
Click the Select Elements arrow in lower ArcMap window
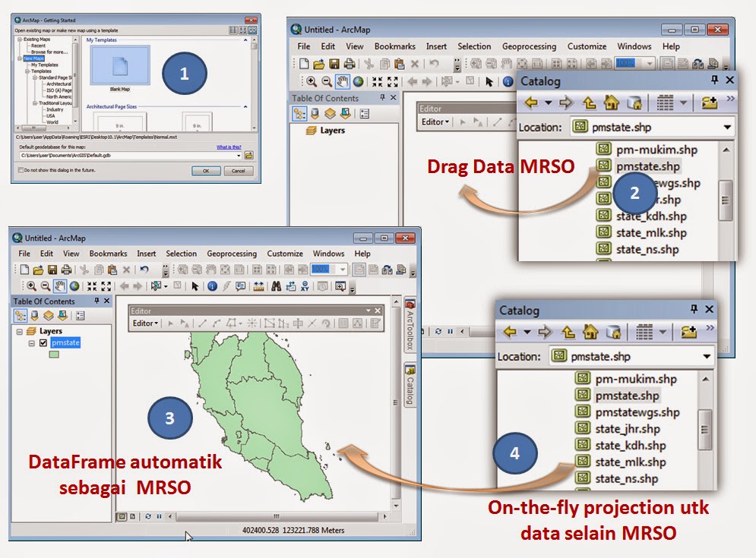coord(195,286)
